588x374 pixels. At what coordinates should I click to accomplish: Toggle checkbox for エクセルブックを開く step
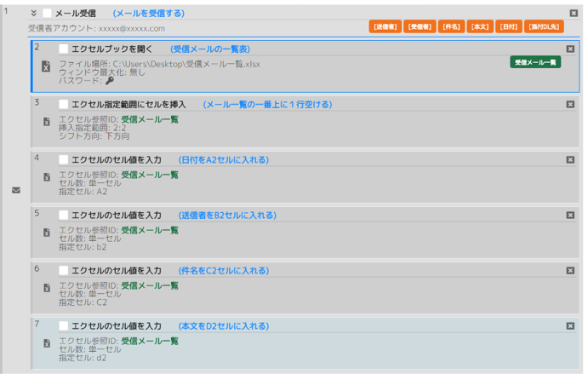pyautogui.click(x=63, y=49)
